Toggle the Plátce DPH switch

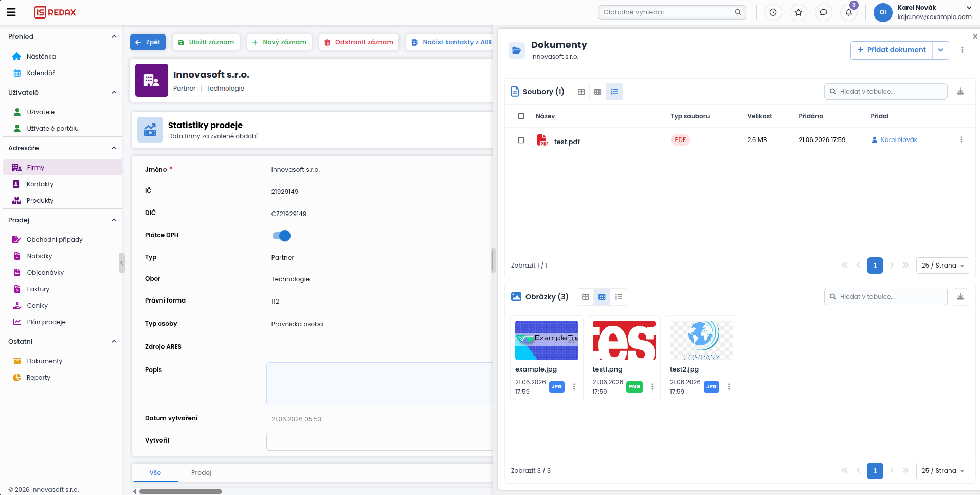[x=282, y=236]
